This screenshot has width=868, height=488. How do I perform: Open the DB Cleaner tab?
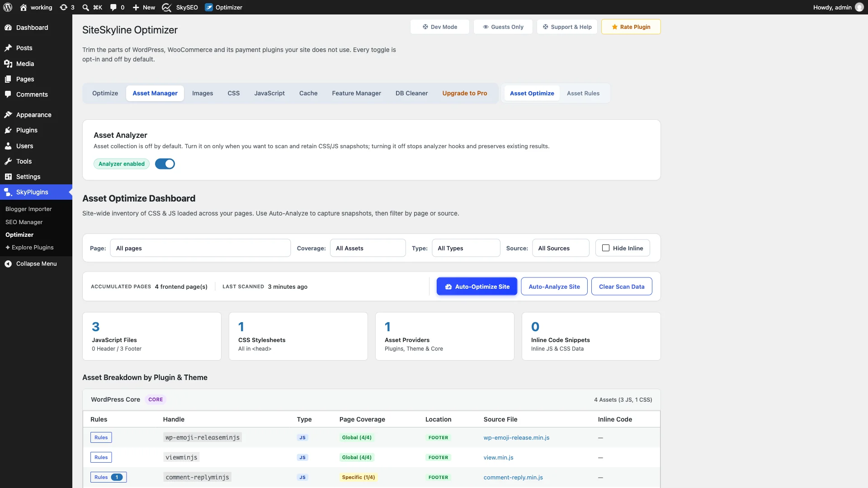411,94
